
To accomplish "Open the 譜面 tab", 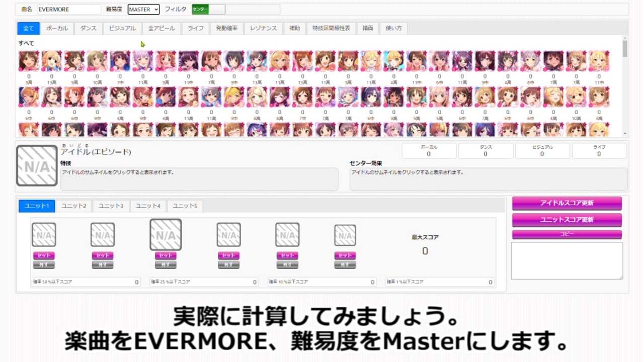I will [368, 28].
